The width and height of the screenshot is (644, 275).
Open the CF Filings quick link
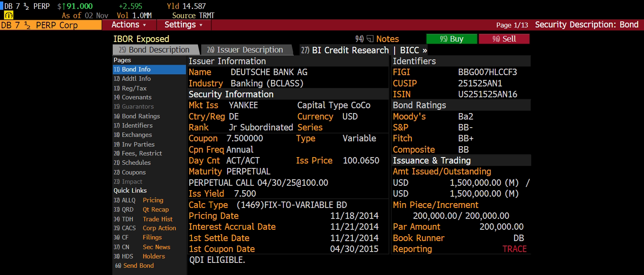(x=137, y=237)
